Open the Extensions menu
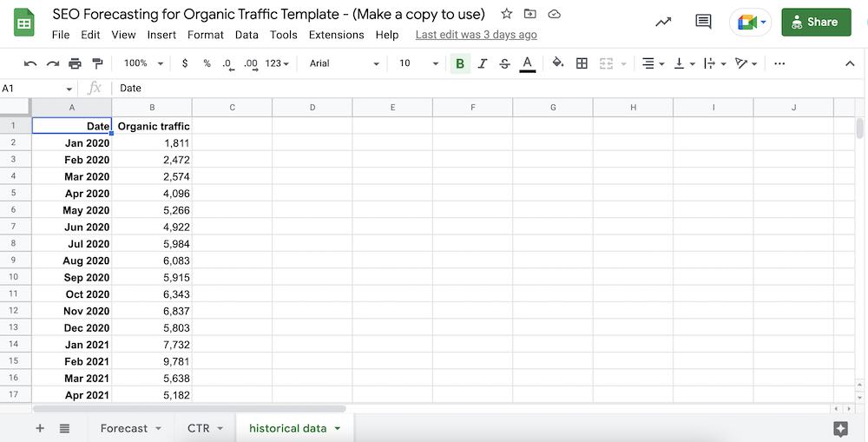868x442 pixels. pyautogui.click(x=337, y=35)
